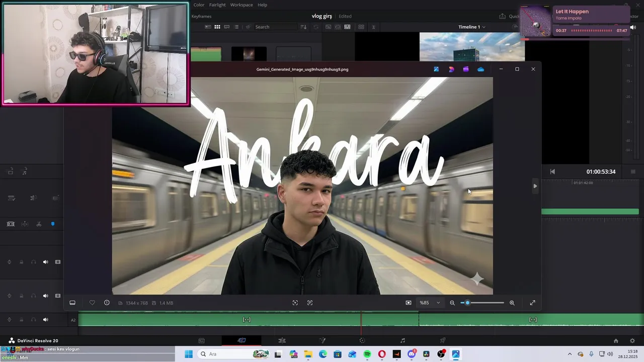This screenshot has width=644, height=362.
Task: Switch viewer to source tape mode
Action: [x=338, y=27]
